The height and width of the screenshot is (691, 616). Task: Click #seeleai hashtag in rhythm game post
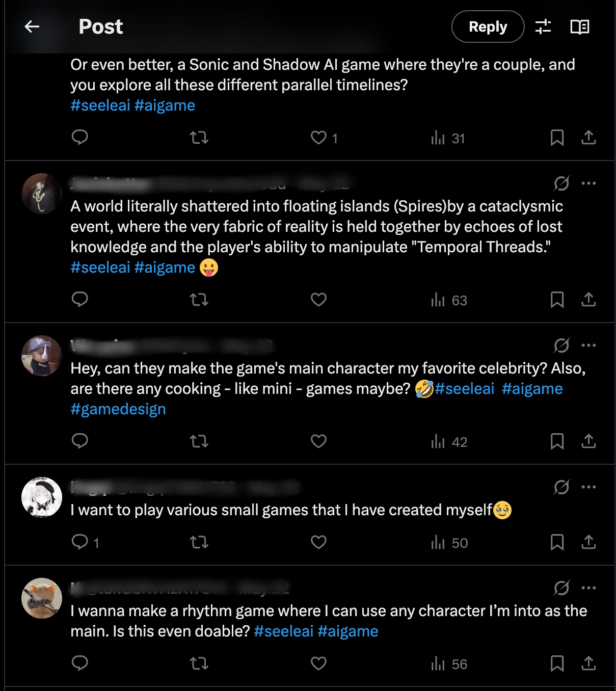coord(284,631)
